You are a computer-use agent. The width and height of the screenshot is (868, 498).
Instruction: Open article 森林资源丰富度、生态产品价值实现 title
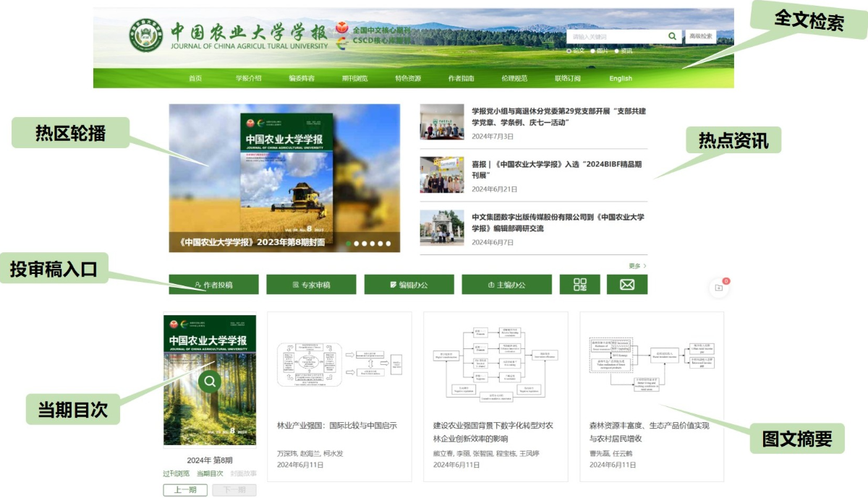(x=650, y=432)
